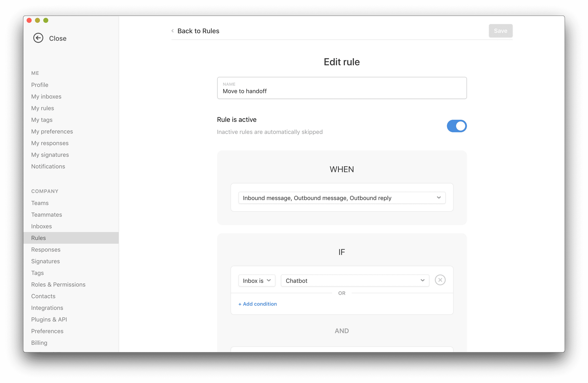The width and height of the screenshot is (588, 383).
Task: Click the green fullscreen window dot
Action: click(46, 20)
